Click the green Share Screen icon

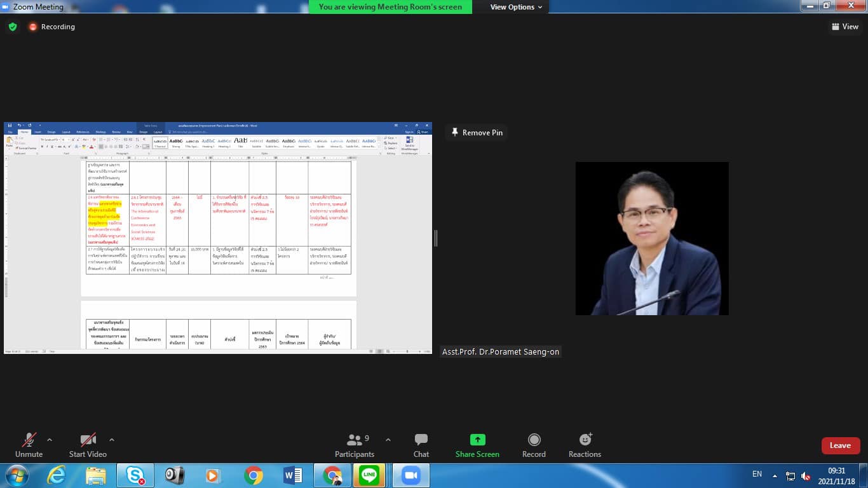(477, 440)
